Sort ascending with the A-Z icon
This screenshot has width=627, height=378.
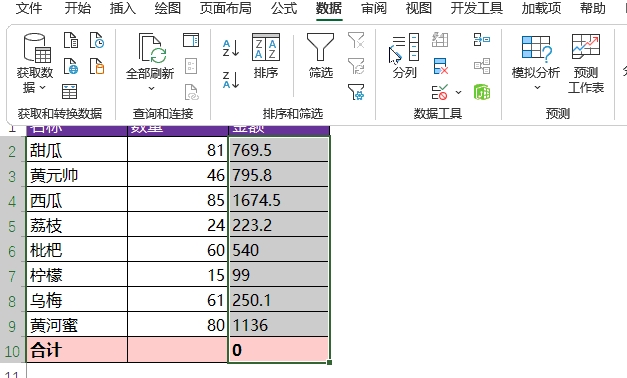pyautogui.click(x=231, y=48)
